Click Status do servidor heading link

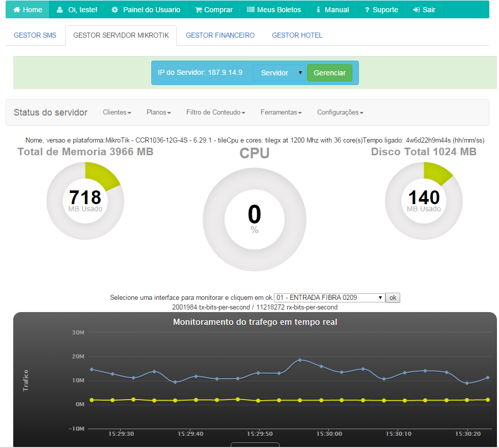[50, 113]
